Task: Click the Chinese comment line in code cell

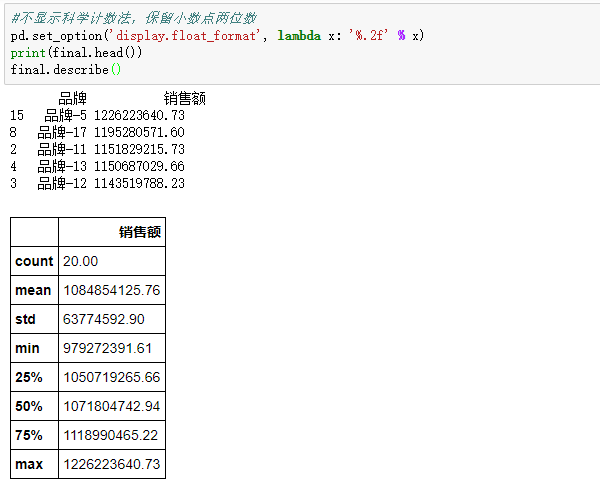Action: pyautogui.click(x=134, y=18)
